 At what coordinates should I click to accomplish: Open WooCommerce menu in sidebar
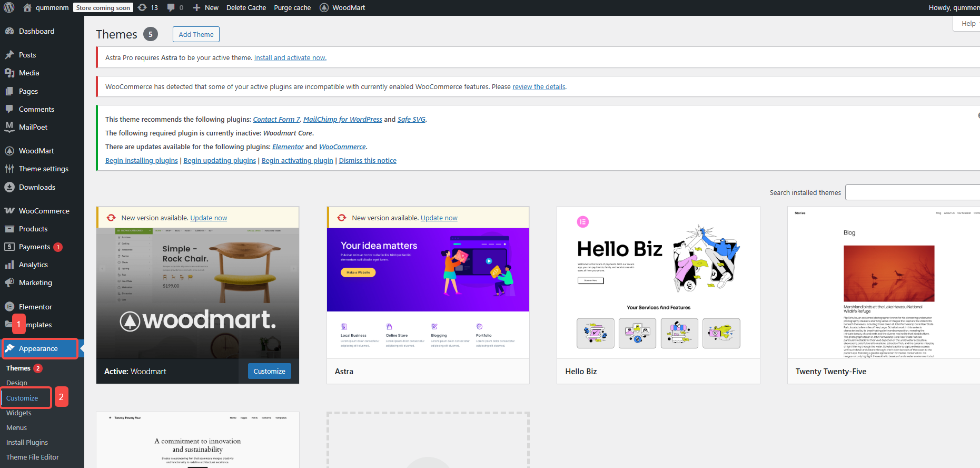[44, 211]
